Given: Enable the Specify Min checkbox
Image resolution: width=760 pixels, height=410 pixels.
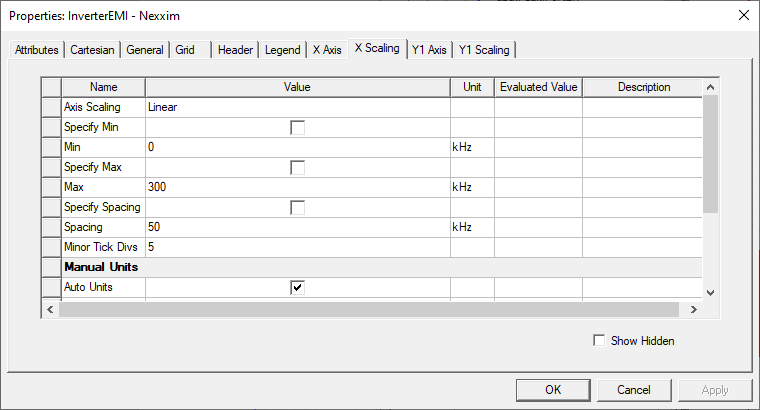Looking at the screenshot, I should click(297, 127).
